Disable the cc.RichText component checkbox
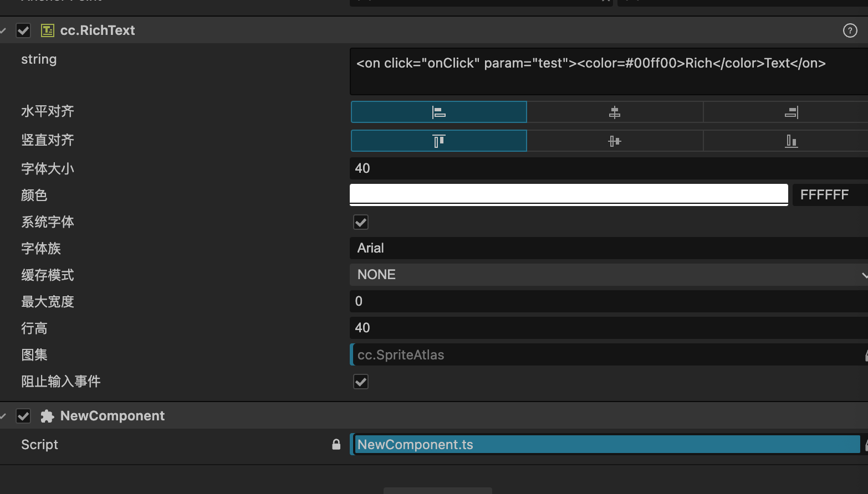868x494 pixels. coord(23,30)
